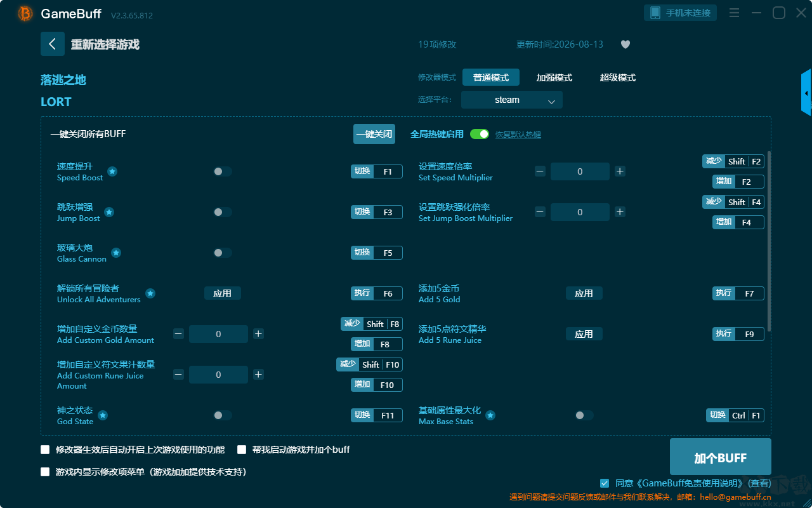Screen dimensions: 812x508
Task: Click the star badge beside Glass Cannon
Action: [116, 253]
